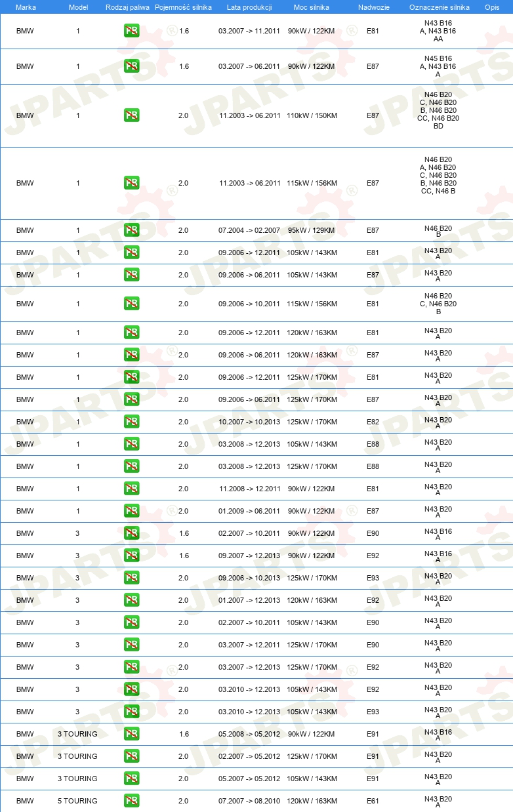
Task: Click the 'Opis' column header
Action: tap(492, 7)
